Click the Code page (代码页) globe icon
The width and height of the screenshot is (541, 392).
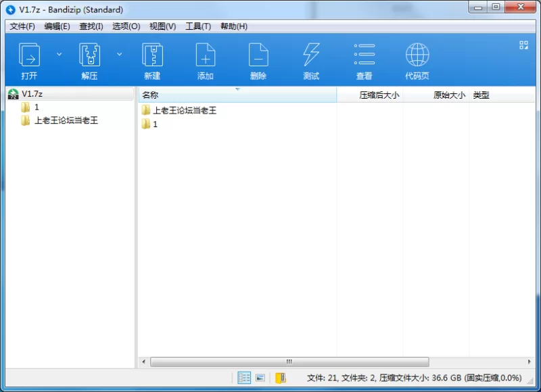point(417,55)
